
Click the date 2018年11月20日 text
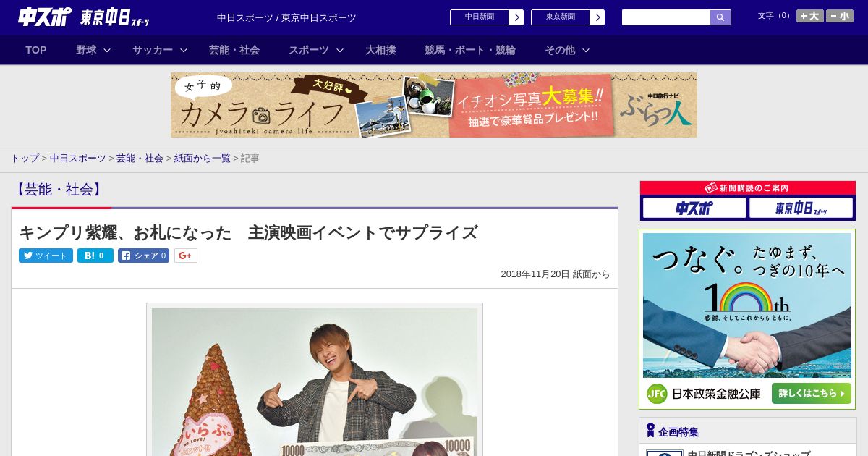(x=535, y=274)
